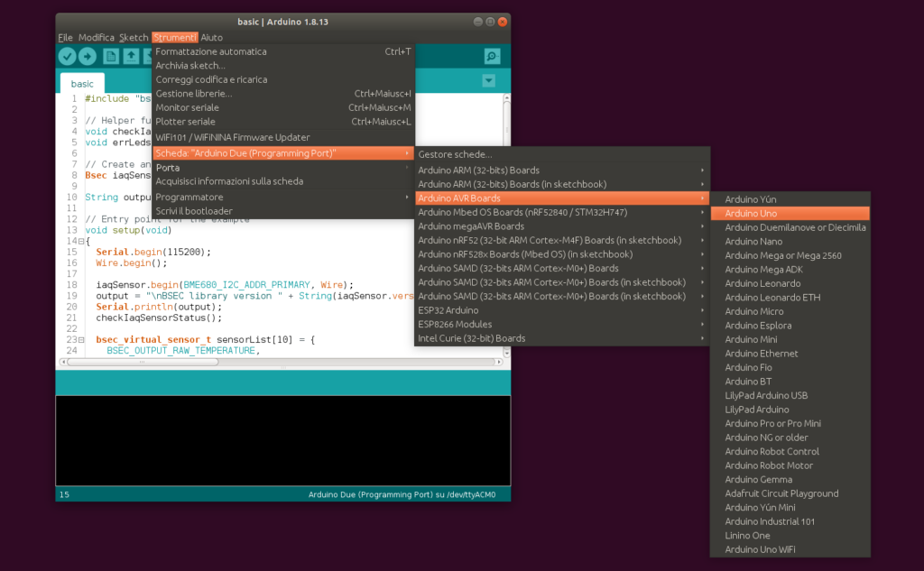Open the Sketch menu

pos(134,37)
